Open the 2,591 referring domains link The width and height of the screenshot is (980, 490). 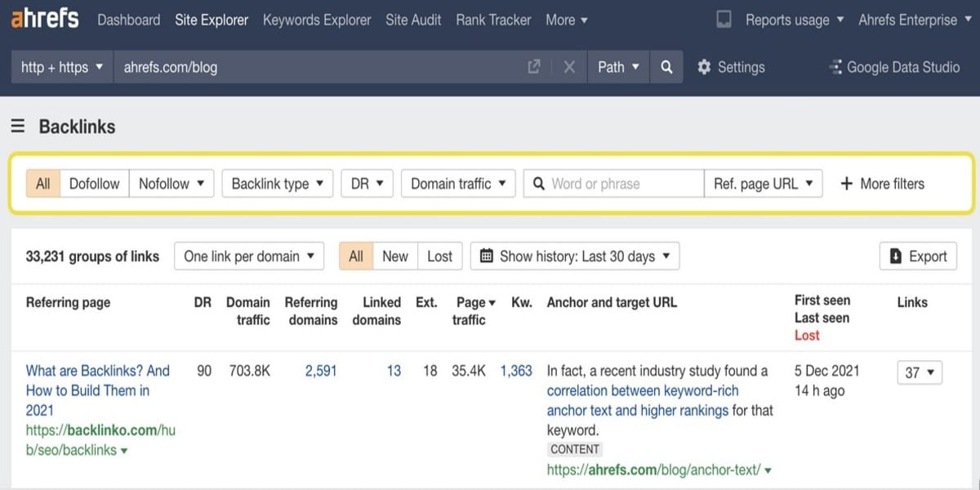click(x=321, y=371)
